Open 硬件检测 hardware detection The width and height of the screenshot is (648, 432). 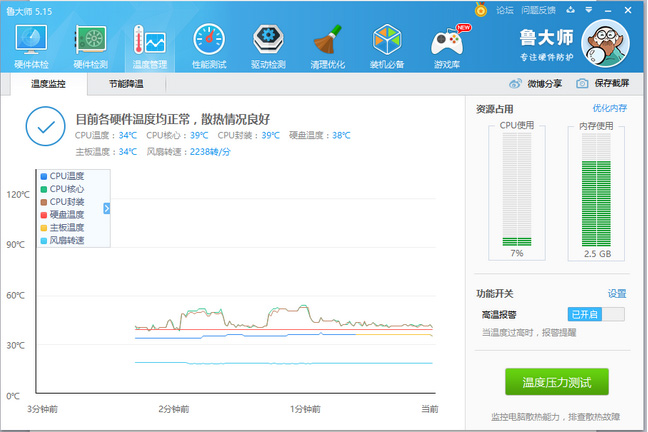tap(91, 46)
